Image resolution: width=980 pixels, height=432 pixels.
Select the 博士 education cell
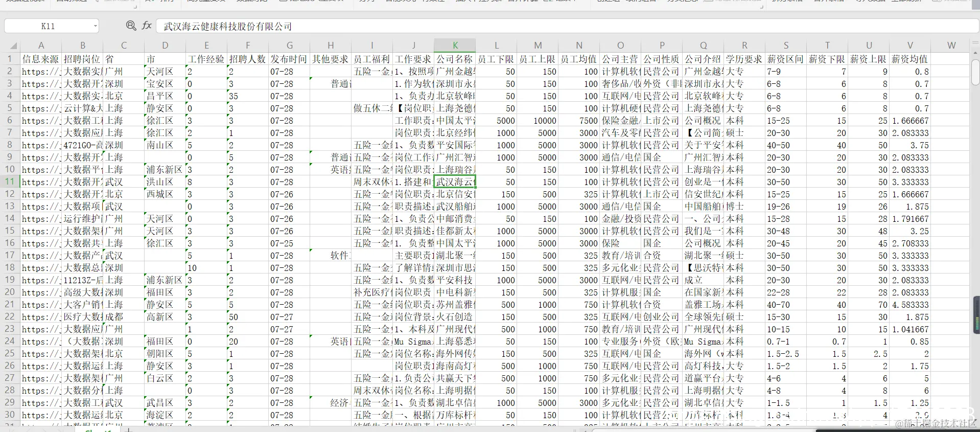coord(744,207)
